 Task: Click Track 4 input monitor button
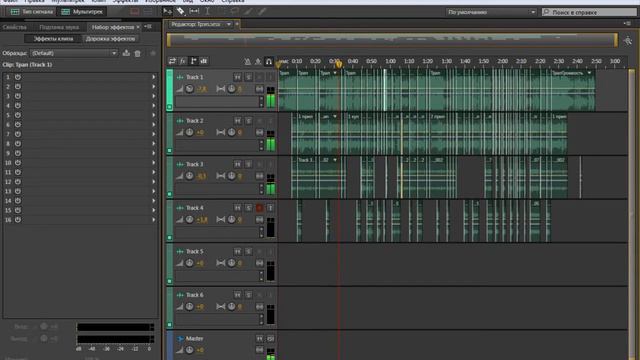tap(270, 208)
